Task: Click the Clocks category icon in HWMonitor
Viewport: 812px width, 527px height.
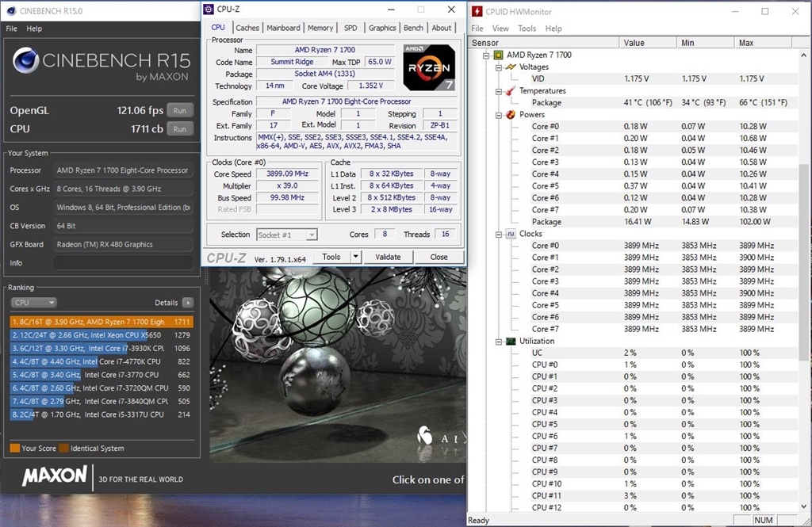Action: pyautogui.click(x=511, y=234)
